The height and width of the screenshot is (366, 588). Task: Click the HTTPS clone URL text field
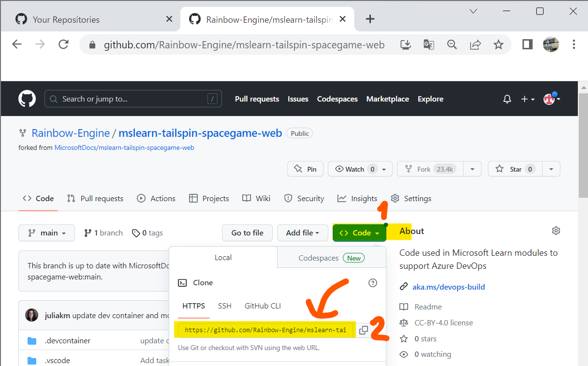[265, 330]
